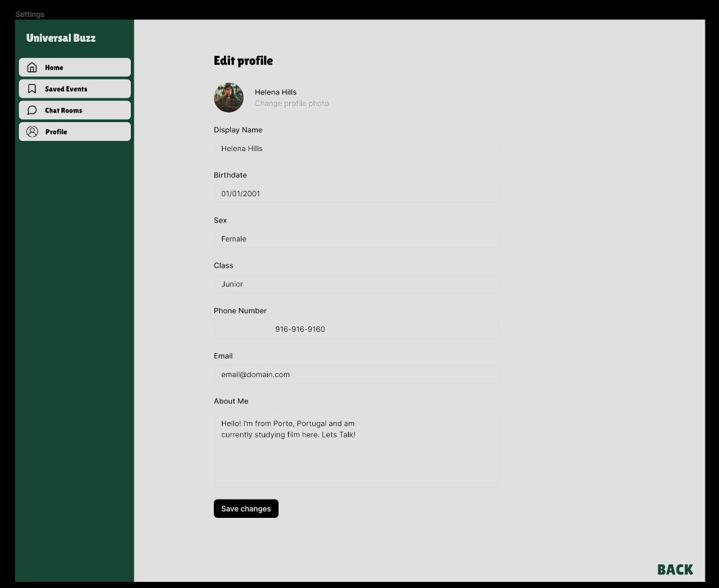Viewport: 719px width, 588px height.
Task: Open the Class selection field showing Junior
Action: (356, 284)
